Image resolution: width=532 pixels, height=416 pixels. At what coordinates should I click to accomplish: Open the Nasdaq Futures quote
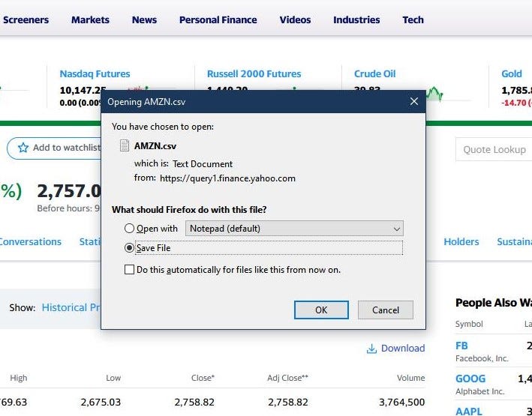(x=95, y=74)
